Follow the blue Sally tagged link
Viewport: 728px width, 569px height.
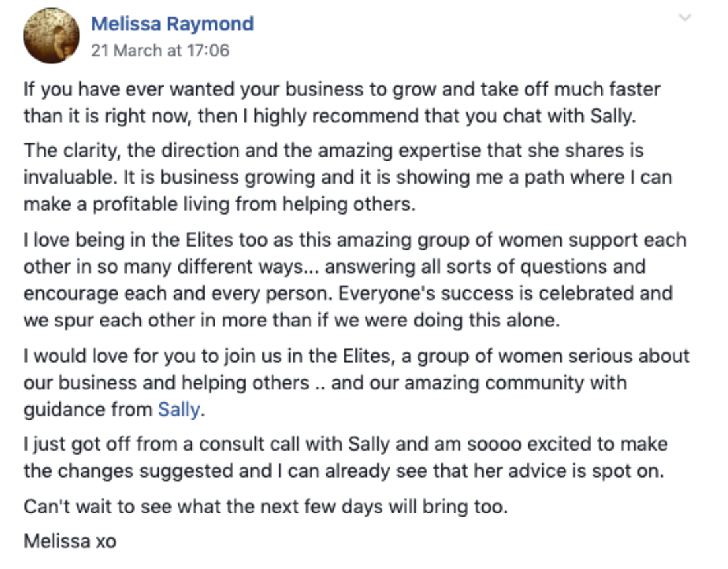(179, 410)
